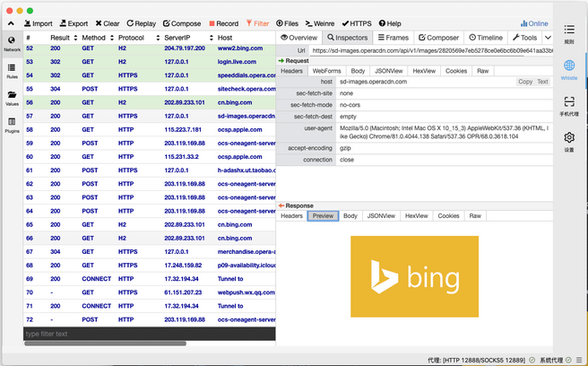Screen dimensions: 588x366
Task: Select session 70 webpush.wx.qq.com row
Action: point(150,292)
